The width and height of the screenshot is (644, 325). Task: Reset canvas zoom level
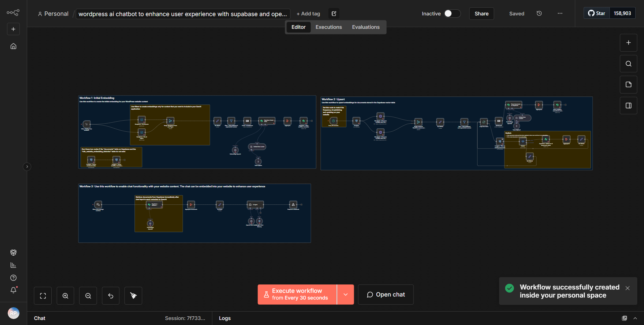[x=111, y=296]
